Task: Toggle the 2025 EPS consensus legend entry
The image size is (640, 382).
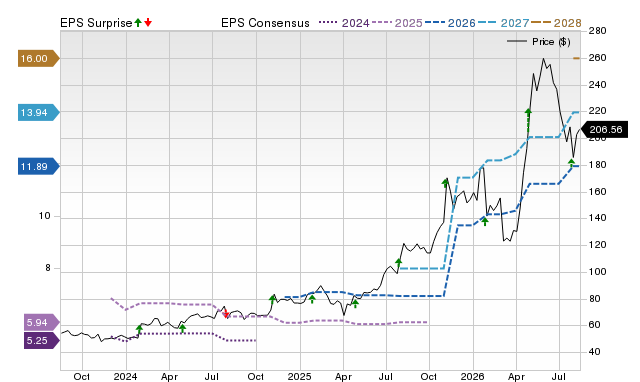Action: (x=397, y=23)
